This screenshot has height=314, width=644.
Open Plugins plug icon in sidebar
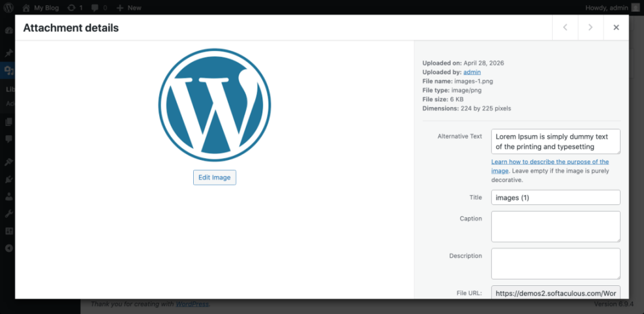[x=8, y=179]
